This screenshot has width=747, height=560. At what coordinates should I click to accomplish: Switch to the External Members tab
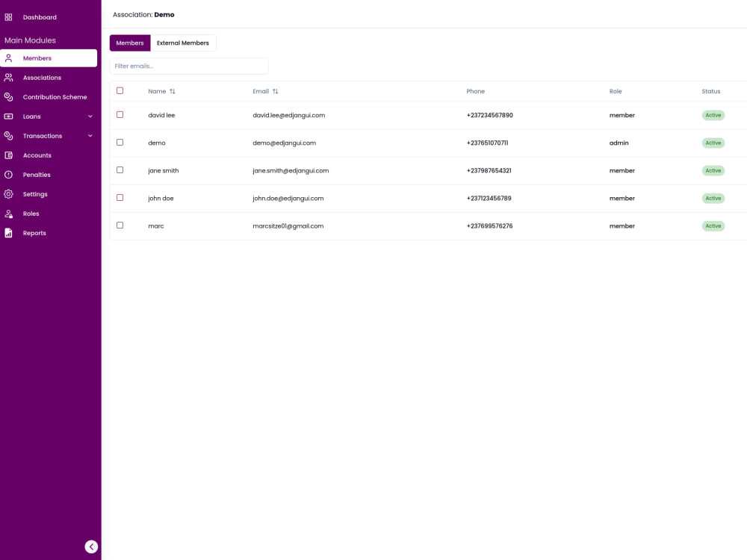(x=183, y=43)
